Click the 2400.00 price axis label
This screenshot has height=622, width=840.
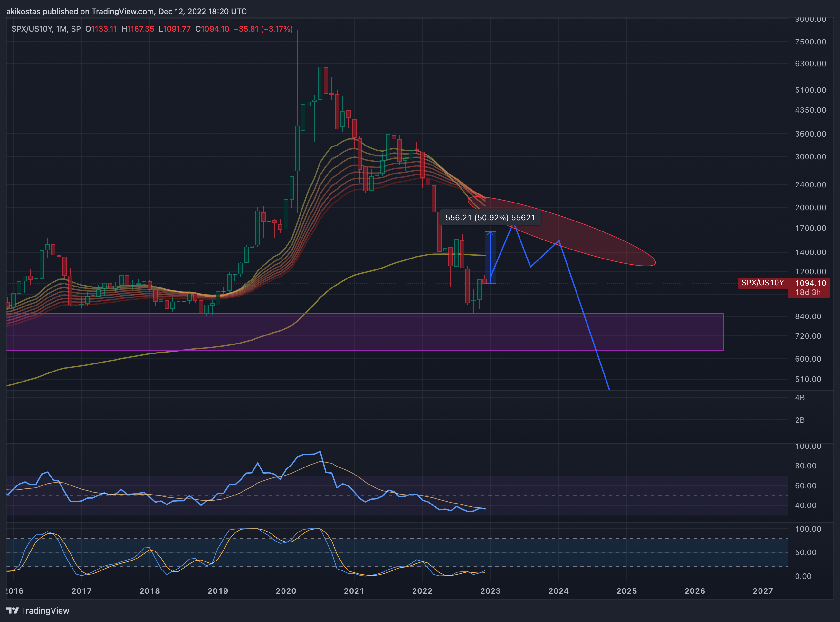[810, 184]
